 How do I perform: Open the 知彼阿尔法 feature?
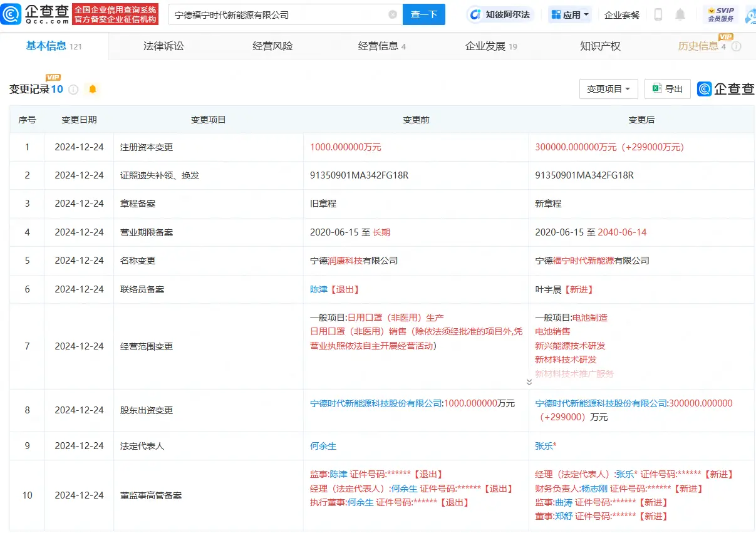point(499,14)
